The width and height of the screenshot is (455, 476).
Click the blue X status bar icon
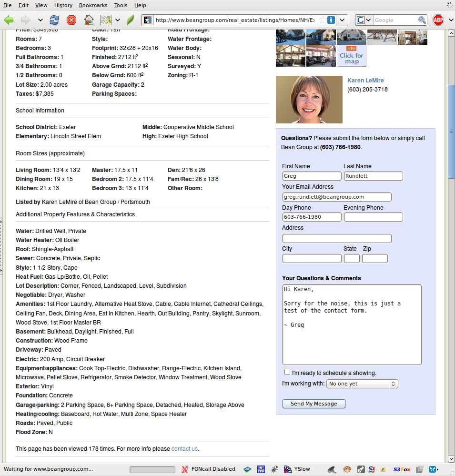433,469
